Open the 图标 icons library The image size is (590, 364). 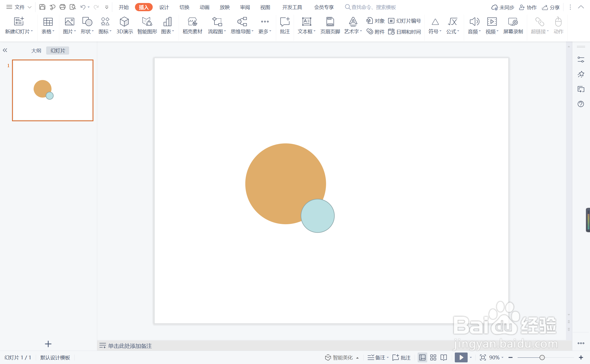pos(105,26)
